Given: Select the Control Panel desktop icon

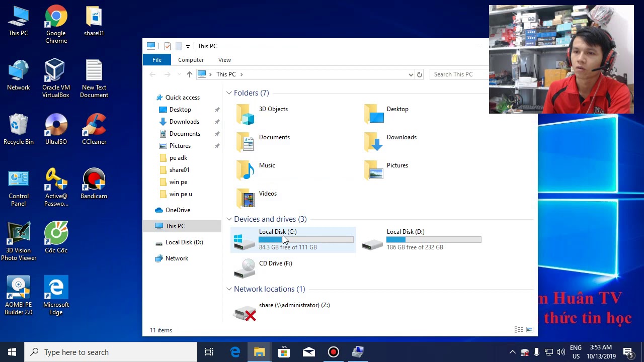Looking at the screenshot, I should [x=18, y=188].
